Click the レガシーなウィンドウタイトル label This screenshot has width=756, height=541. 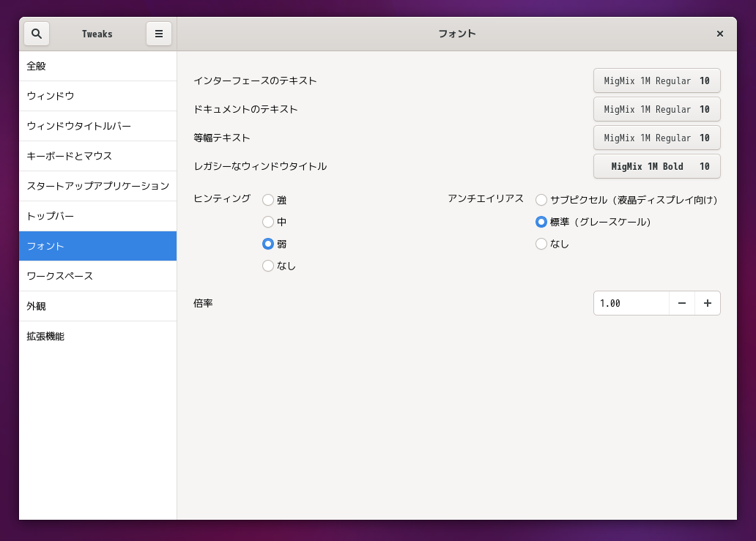[x=260, y=166]
